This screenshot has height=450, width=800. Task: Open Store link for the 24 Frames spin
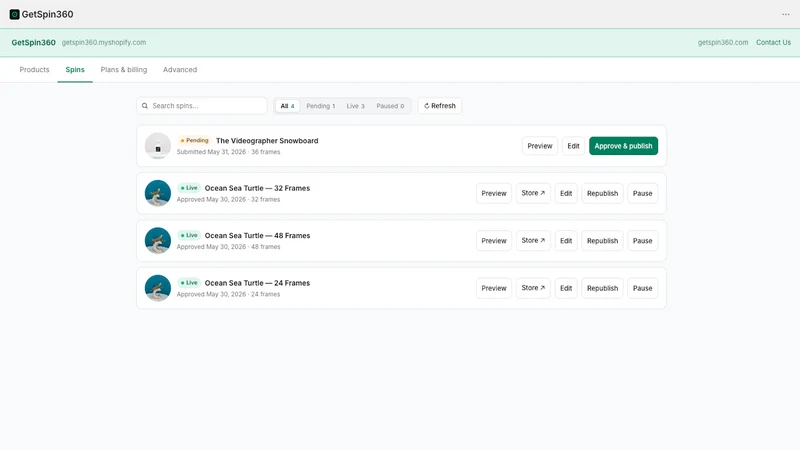point(533,288)
